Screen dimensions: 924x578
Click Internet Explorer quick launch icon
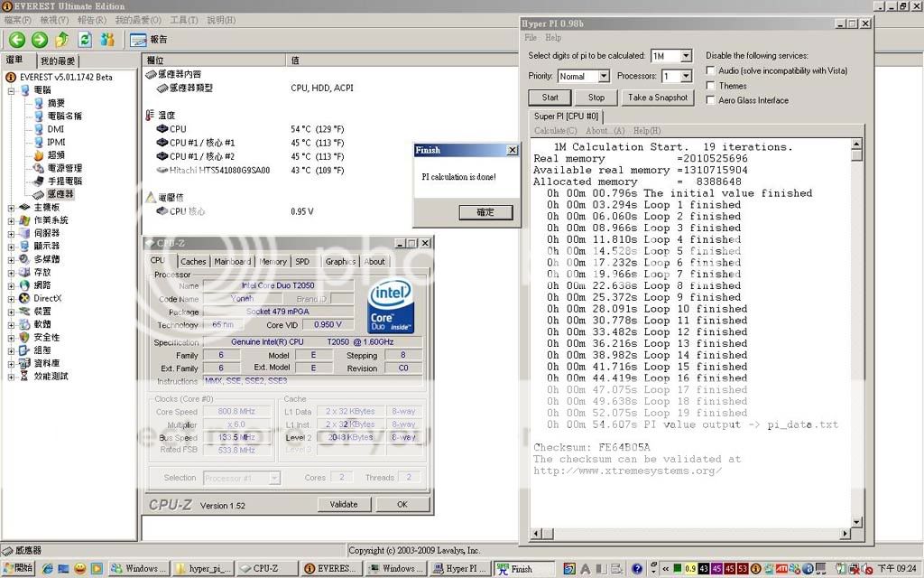point(47,569)
